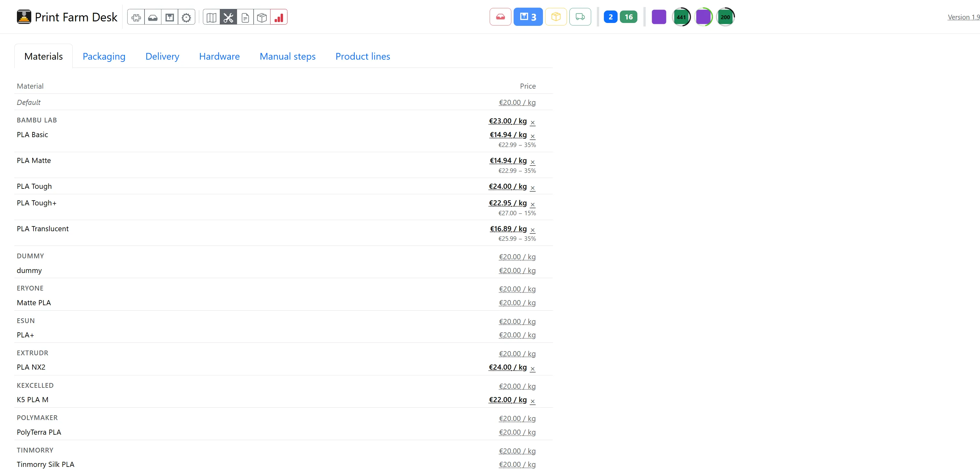Viewport: 980px width, 472px height.
Task: Remove the K5 PLA M price override
Action: tap(533, 401)
